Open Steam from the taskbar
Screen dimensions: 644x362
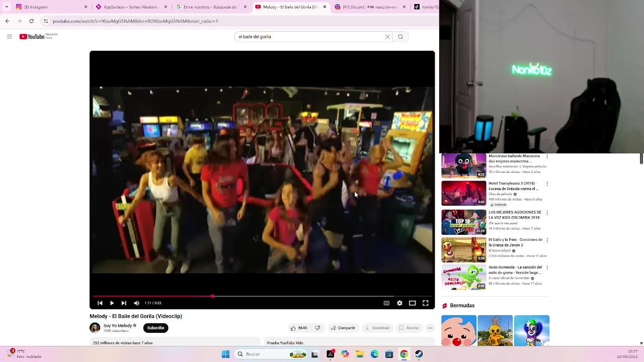click(x=419, y=354)
